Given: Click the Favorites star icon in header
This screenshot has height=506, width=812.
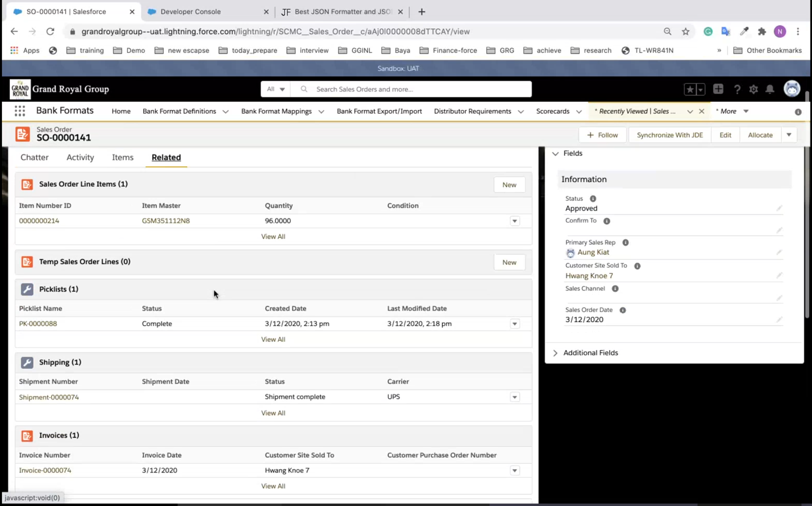Looking at the screenshot, I should [x=690, y=89].
